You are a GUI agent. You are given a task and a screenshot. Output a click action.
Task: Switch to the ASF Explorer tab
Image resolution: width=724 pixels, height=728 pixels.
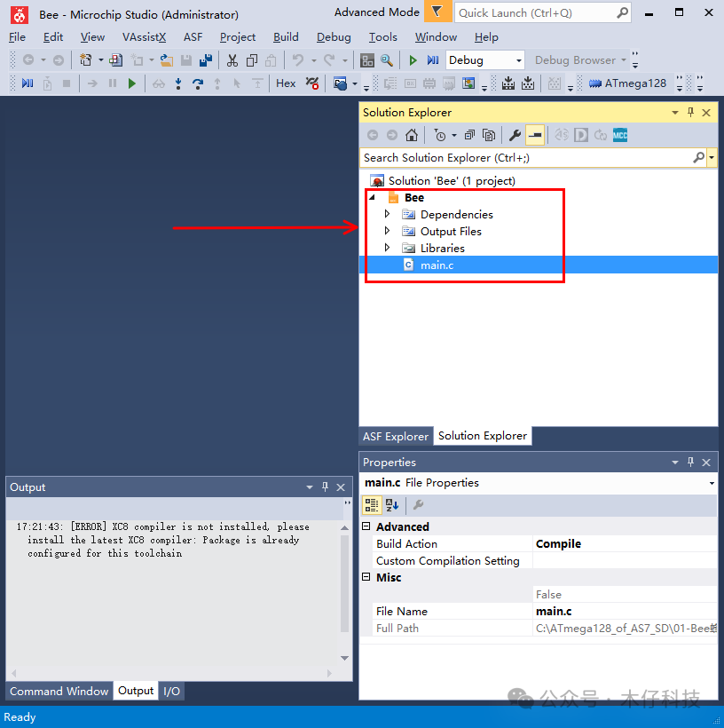396,437
